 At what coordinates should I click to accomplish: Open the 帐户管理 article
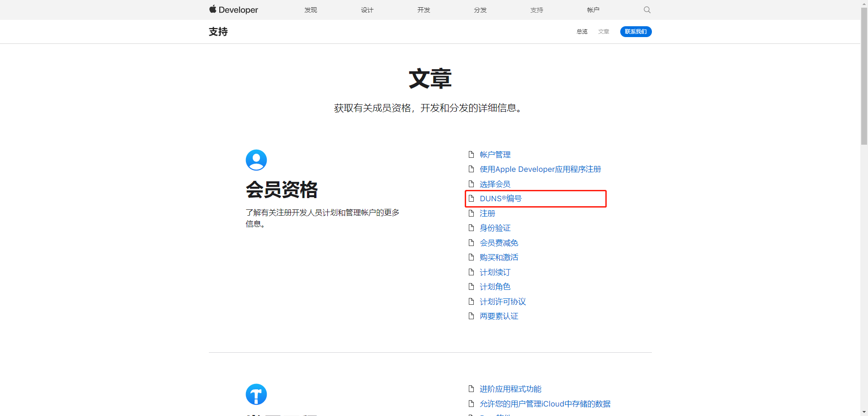495,155
